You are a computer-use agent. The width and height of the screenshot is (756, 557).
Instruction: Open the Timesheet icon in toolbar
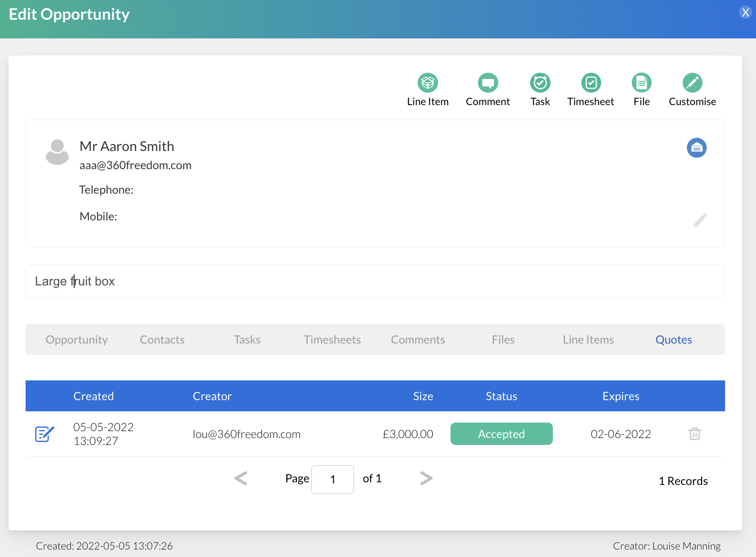tap(591, 83)
